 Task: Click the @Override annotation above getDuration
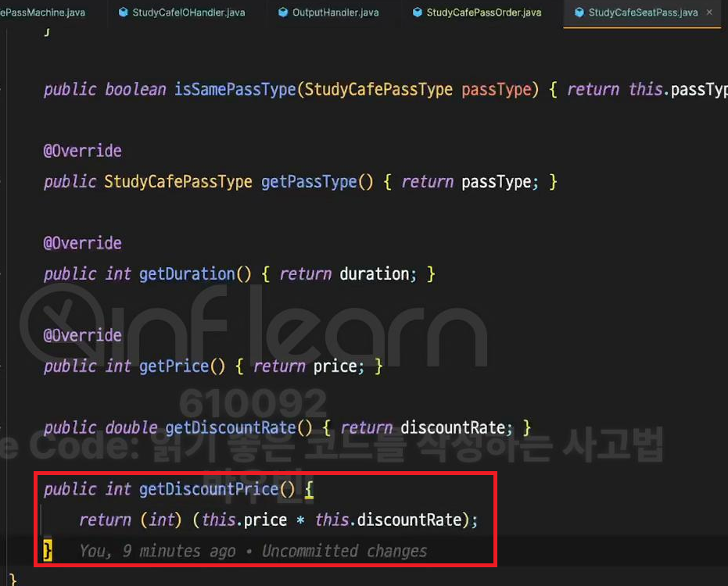[83, 243]
